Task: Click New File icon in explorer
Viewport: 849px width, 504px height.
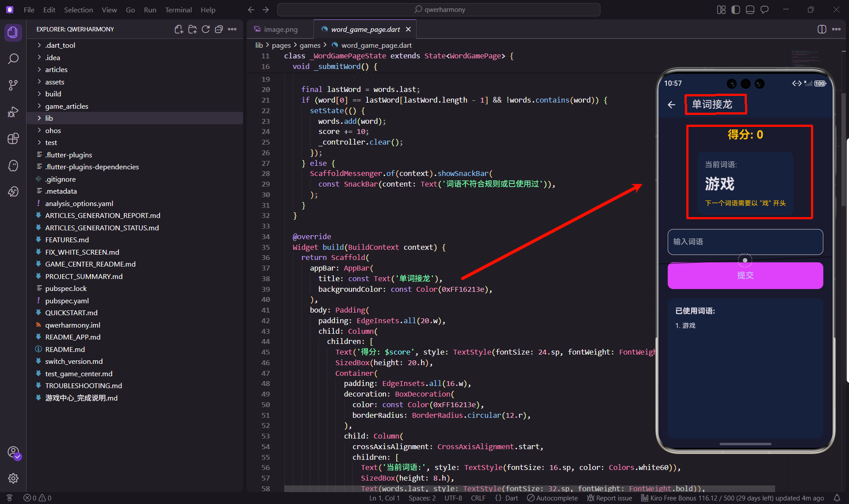Action: [x=179, y=29]
